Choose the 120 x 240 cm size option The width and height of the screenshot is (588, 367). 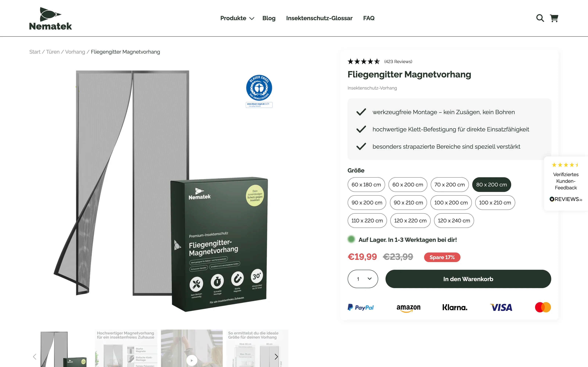click(454, 220)
